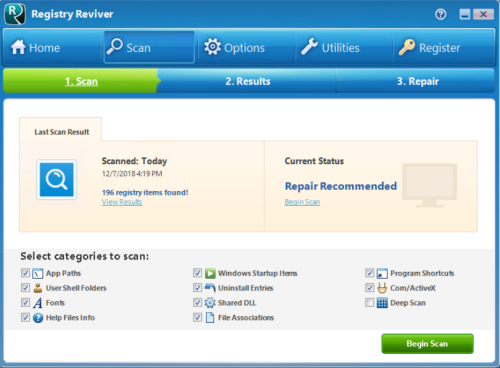Viewport: 500px width, 368px height.
Task: Click the 'Select categories to scan:' heading
Action: point(85,256)
